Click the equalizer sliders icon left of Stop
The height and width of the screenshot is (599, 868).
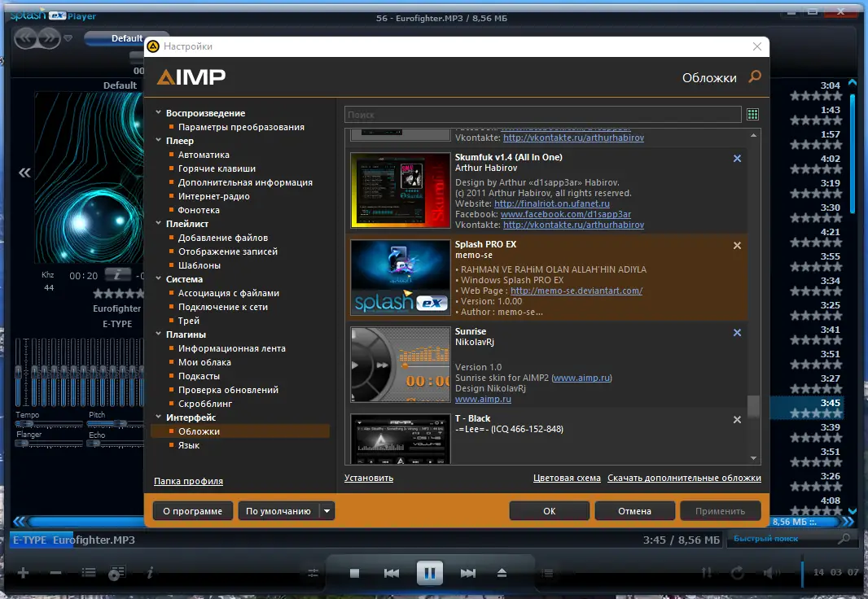(313, 574)
